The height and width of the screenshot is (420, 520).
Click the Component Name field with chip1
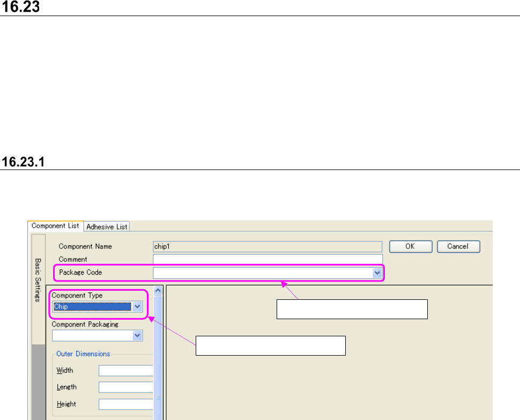point(268,247)
